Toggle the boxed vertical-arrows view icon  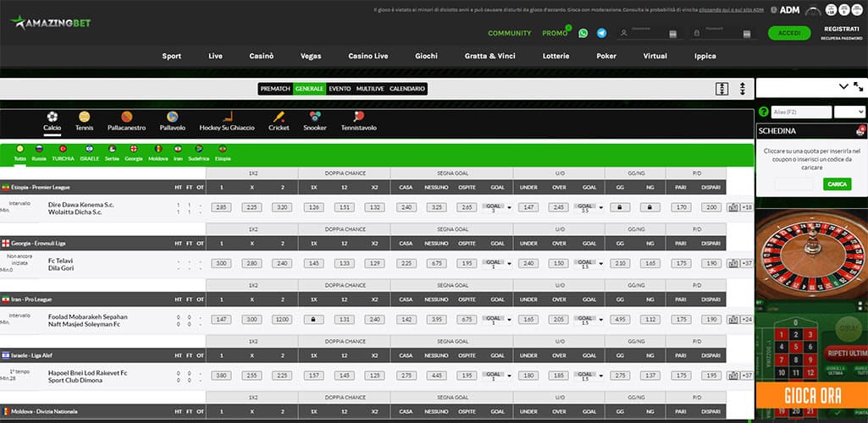tap(721, 89)
